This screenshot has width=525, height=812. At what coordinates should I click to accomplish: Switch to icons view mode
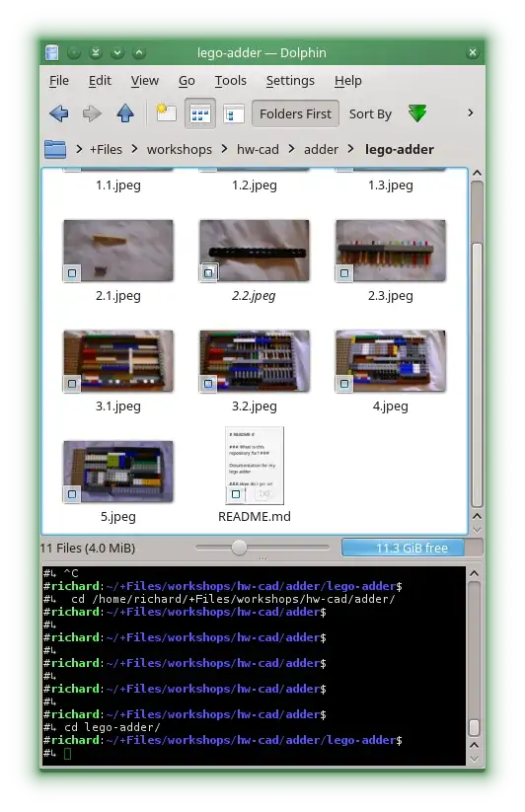coord(200,113)
